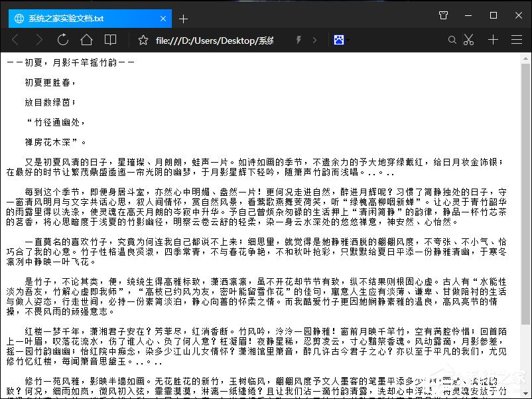This screenshot has height=399, width=532.
Task: Click the arrow right of lightning icon
Action: click(x=314, y=40)
